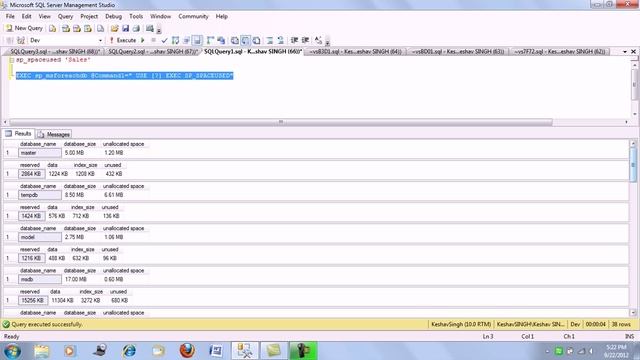This screenshot has height=360, width=640.
Task: Open the File menu
Action: 10,16
